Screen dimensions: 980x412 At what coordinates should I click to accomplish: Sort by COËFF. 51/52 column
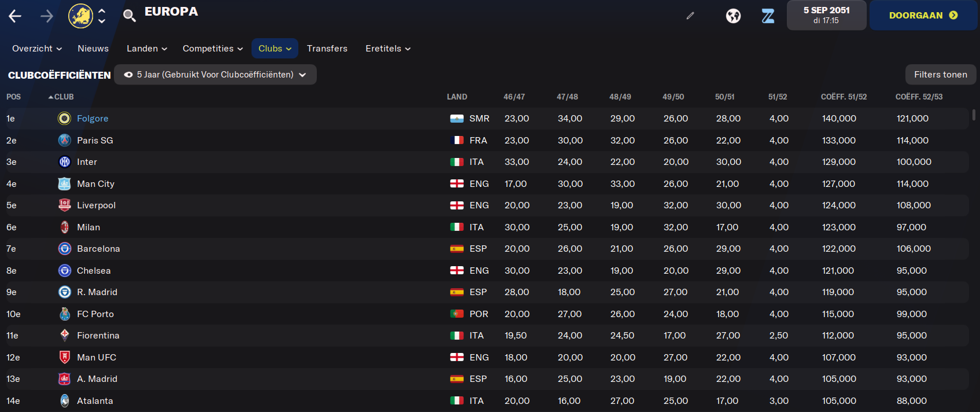pyautogui.click(x=844, y=97)
